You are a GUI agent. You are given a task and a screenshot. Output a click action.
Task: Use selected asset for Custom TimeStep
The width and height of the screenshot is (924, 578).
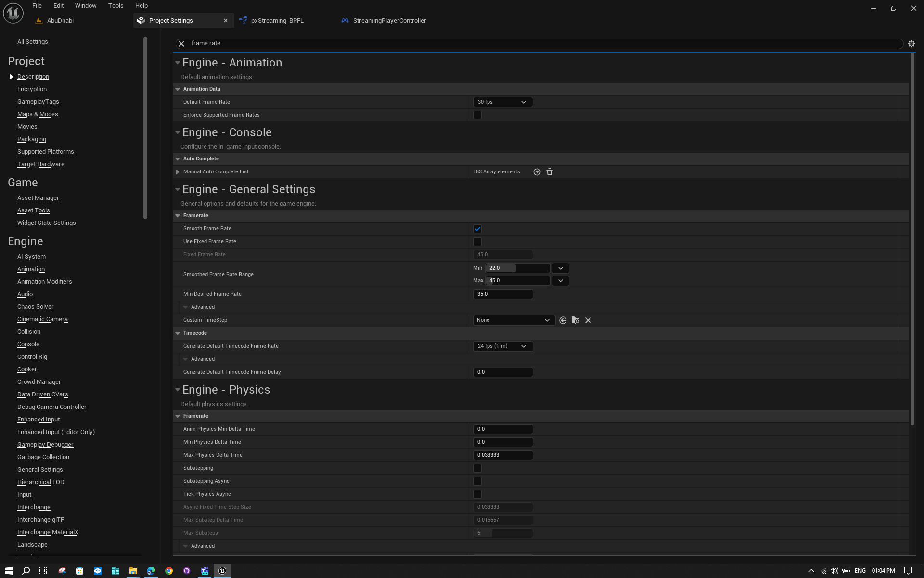[563, 320]
